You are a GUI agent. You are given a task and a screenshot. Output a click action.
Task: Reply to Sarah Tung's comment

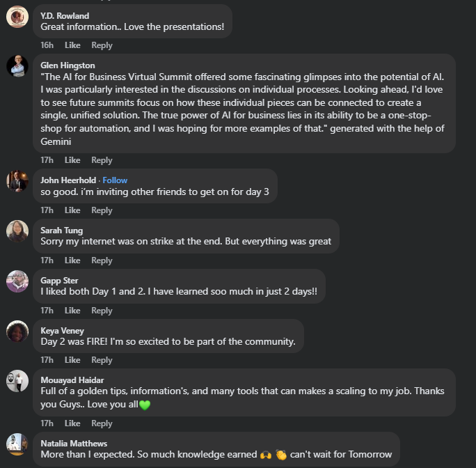(102, 260)
